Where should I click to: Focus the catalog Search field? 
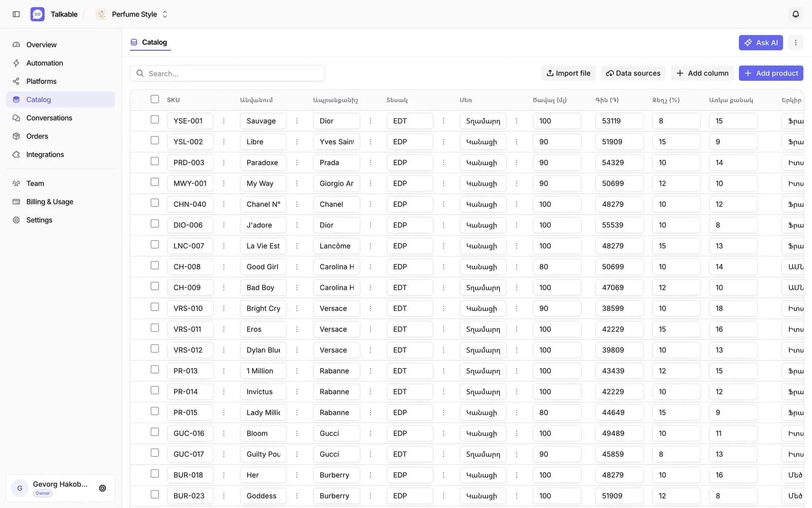click(227, 73)
